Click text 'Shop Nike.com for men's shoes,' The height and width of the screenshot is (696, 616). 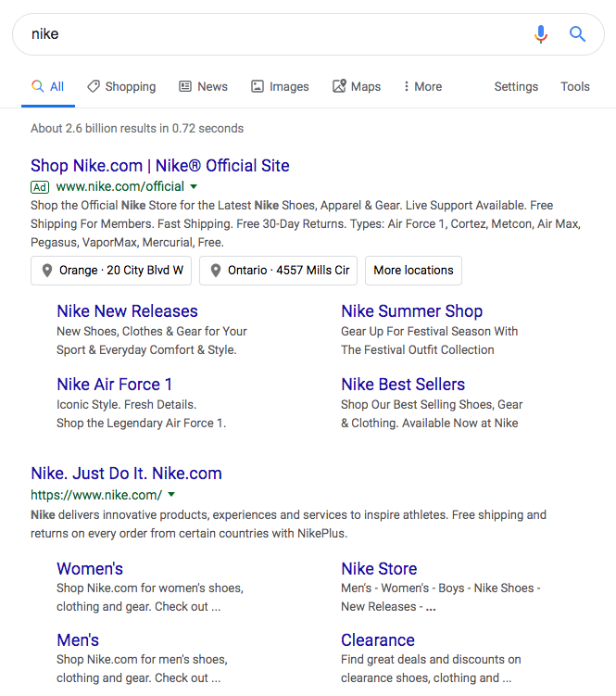pos(142,660)
